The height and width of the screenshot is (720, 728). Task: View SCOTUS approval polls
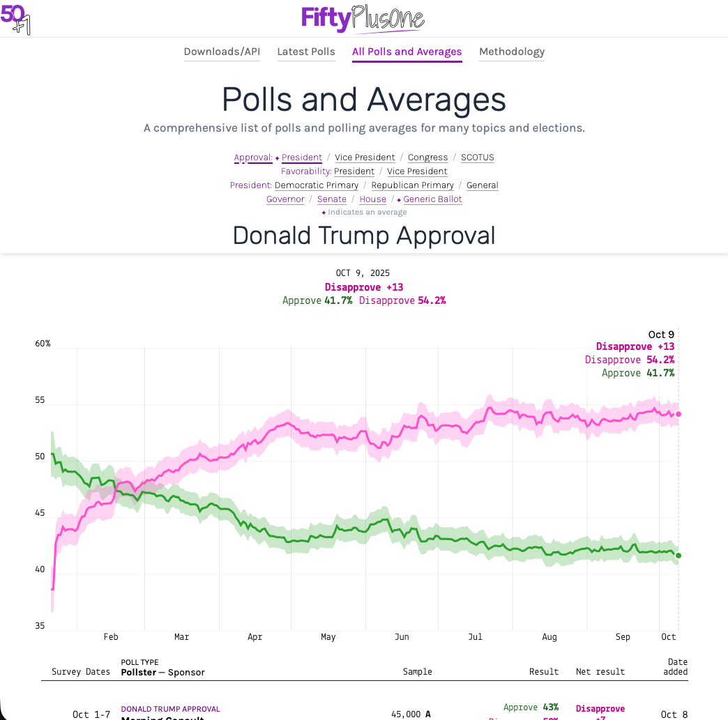pyautogui.click(x=477, y=158)
